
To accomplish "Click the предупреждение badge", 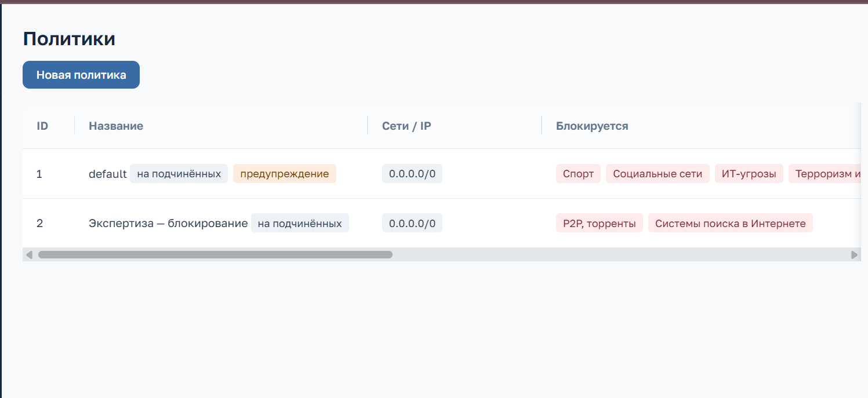I will (285, 174).
